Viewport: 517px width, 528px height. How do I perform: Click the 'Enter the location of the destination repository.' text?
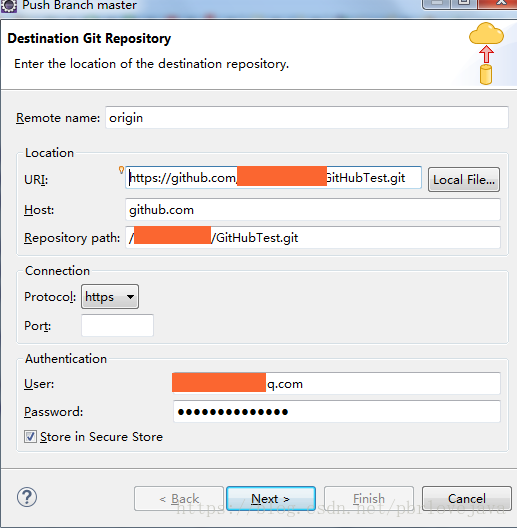tap(152, 64)
